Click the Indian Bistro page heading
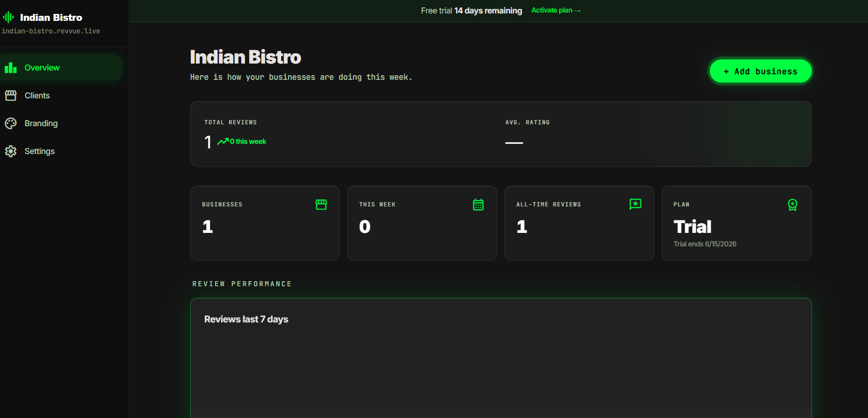Image resolution: width=868 pixels, height=418 pixels. tap(245, 57)
